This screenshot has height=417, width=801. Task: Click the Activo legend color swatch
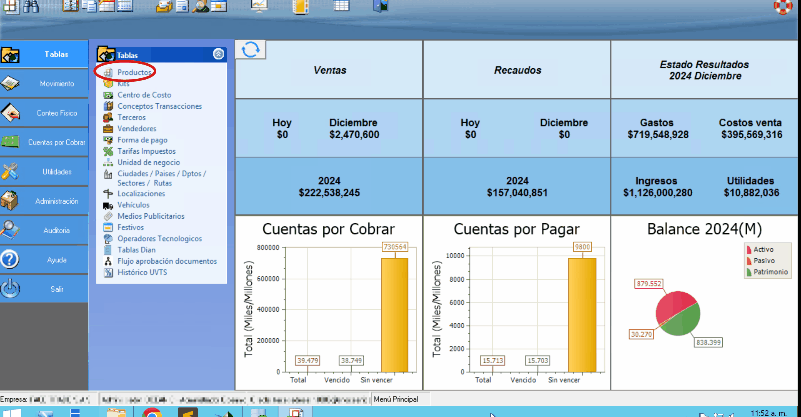(x=749, y=249)
